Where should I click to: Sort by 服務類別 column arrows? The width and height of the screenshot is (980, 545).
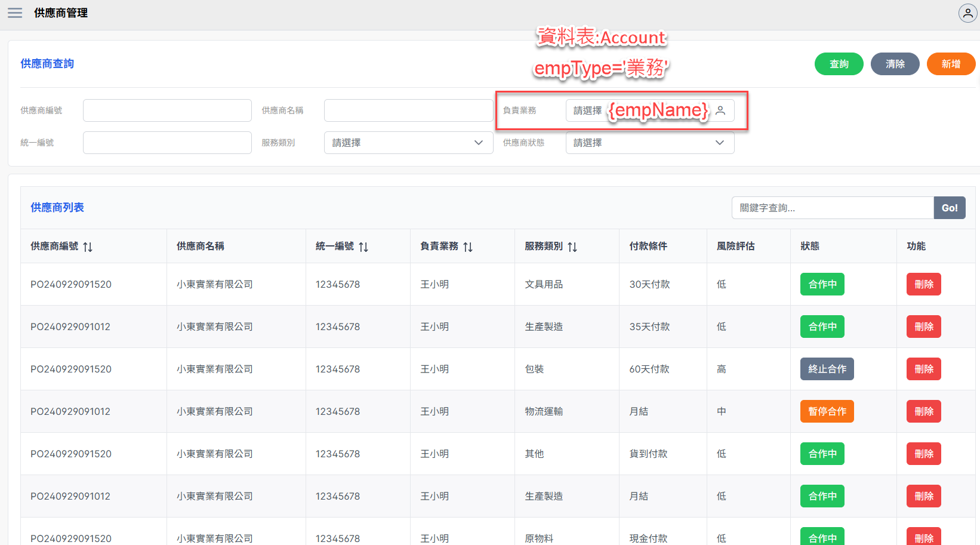tap(572, 247)
